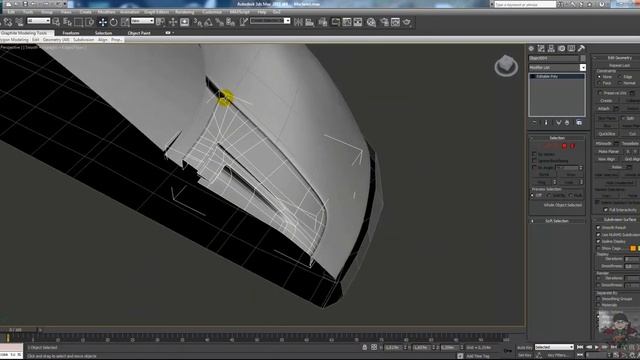Select Constraints None radio button

click(x=599, y=77)
